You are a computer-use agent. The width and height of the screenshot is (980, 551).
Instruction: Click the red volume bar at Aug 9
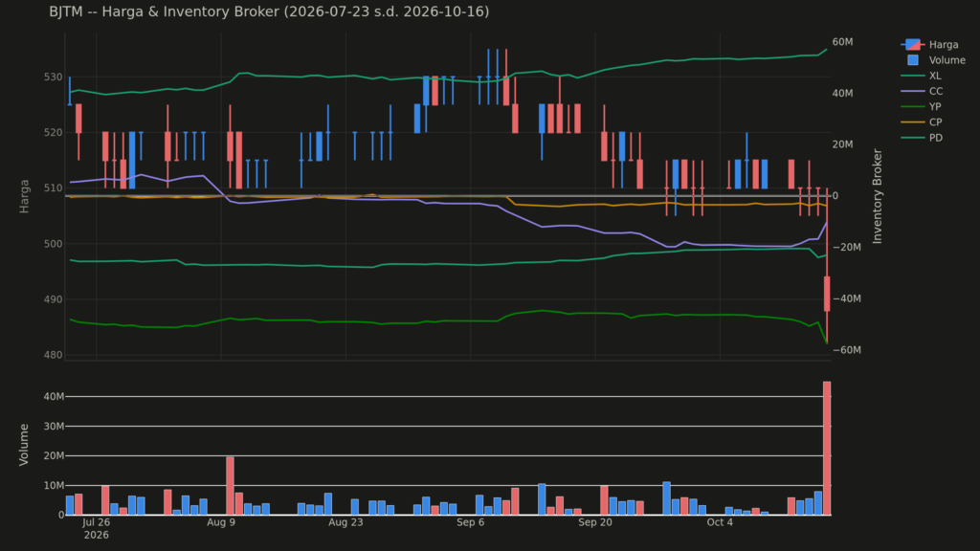click(x=230, y=486)
